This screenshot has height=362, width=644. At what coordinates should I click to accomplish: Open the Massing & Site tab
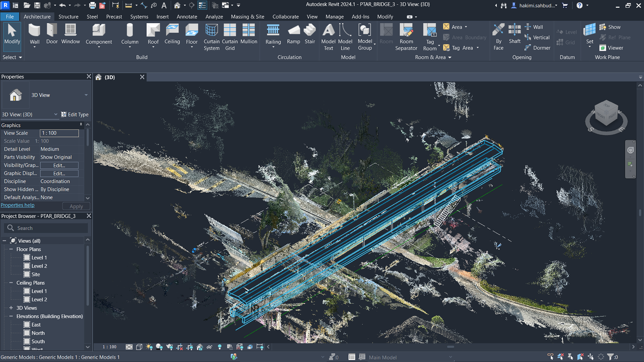247,16
